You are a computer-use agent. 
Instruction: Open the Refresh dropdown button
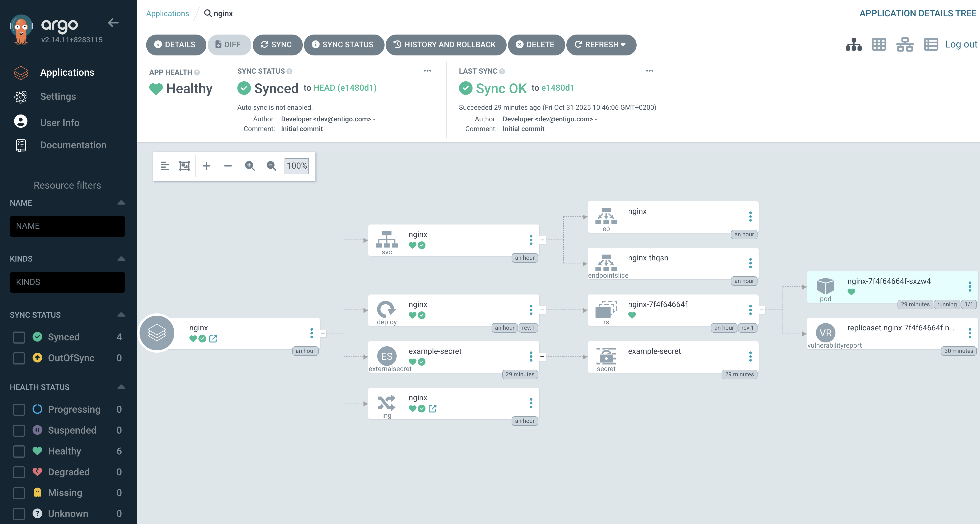[601, 45]
